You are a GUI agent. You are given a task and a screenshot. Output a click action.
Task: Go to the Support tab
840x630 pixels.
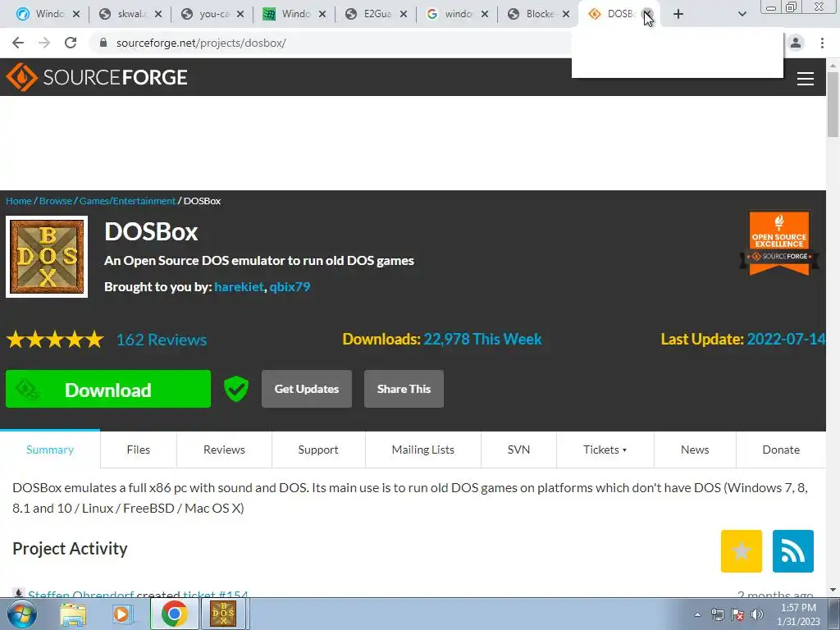(x=318, y=450)
